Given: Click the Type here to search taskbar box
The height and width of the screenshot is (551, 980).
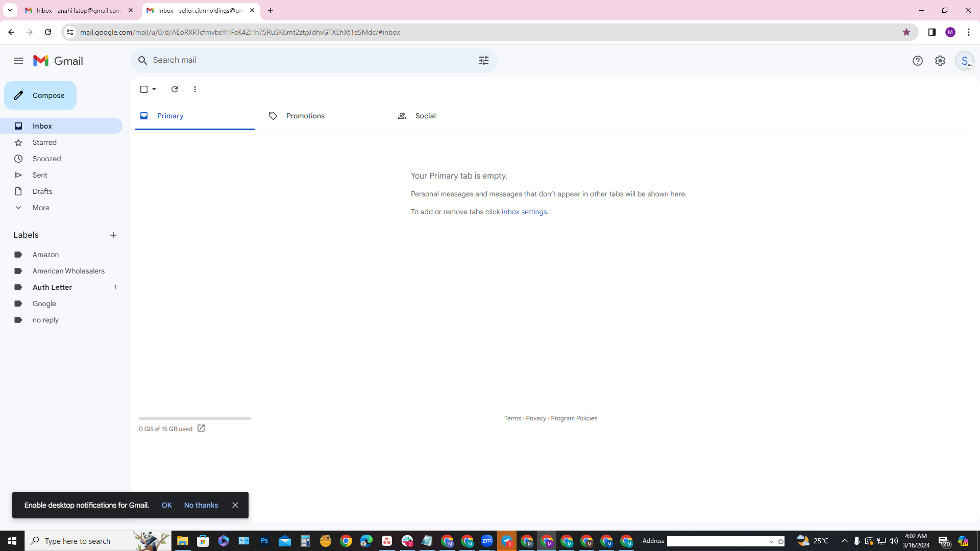Looking at the screenshot, I should 98,541.
